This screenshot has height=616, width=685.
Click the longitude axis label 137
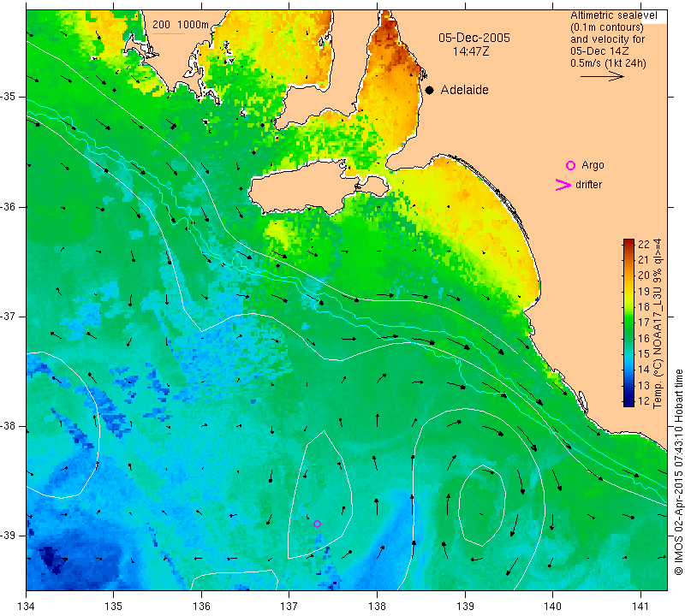click(289, 606)
